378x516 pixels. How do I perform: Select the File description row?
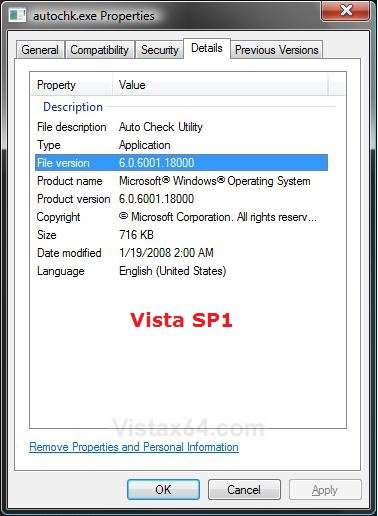(x=181, y=127)
